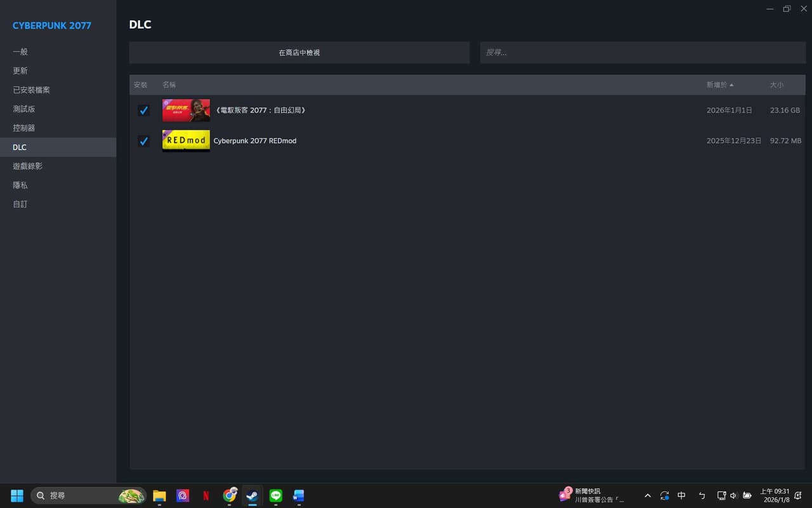Click the 92.72 MB size value
Viewport: 812px width, 508px height.
click(x=785, y=141)
